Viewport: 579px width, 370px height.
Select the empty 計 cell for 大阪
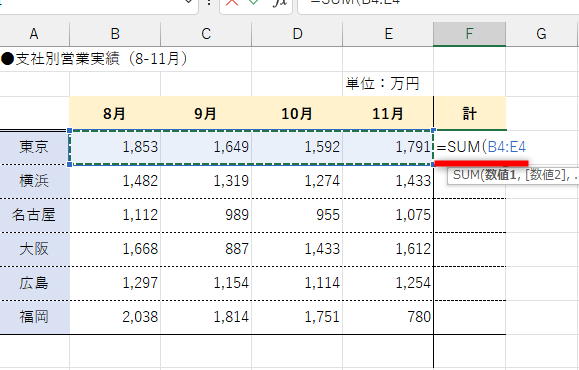[470, 249]
